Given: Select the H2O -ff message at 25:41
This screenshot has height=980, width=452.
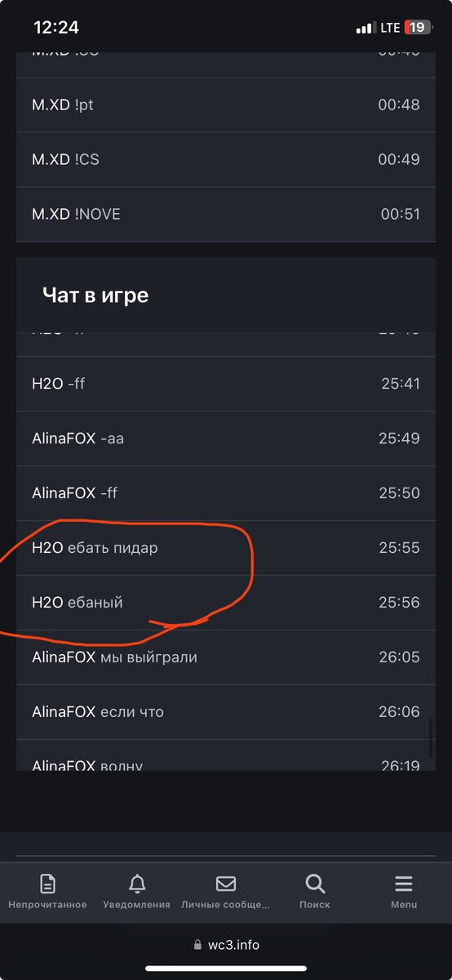Looking at the screenshot, I should point(226,384).
